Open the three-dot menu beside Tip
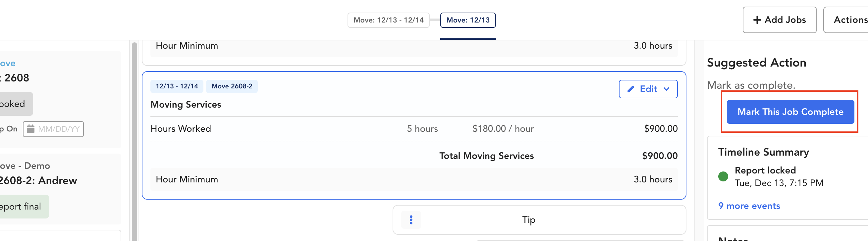This screenshot has width=868, height=241. 411,220
